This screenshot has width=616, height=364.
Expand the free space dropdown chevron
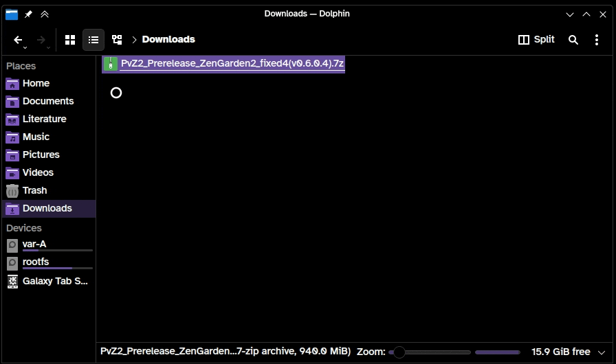pyautogui.click(x=601, y=352)
